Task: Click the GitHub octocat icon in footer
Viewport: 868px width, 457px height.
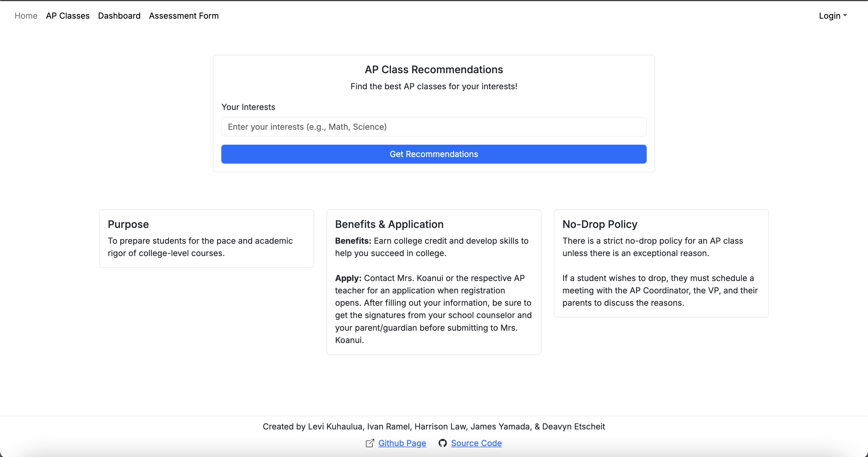Action: tap(442, 443)
